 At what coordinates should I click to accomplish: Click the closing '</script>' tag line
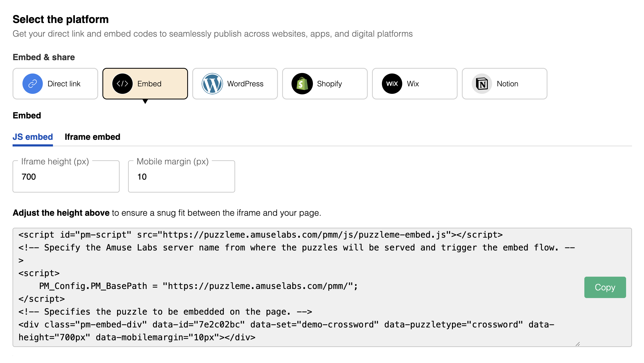pyautogui.click(x=41, y=299)
